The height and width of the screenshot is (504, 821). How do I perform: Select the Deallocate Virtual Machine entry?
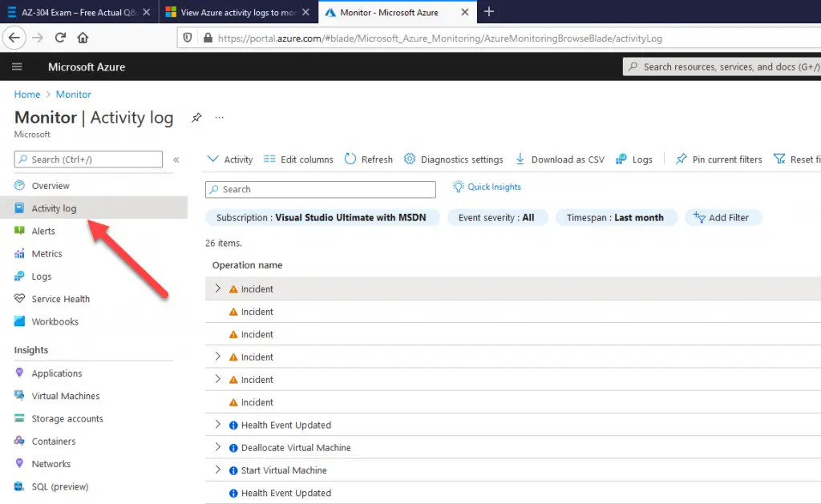(296, 447)
